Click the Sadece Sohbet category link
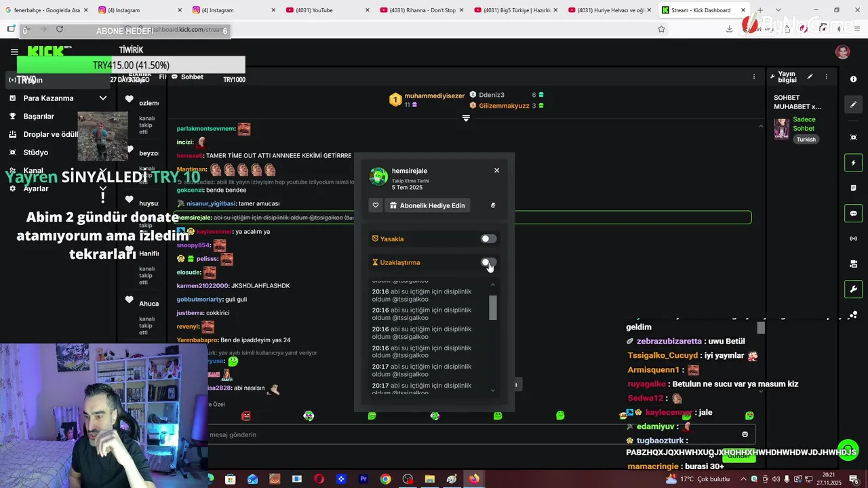 click(804, 124)
